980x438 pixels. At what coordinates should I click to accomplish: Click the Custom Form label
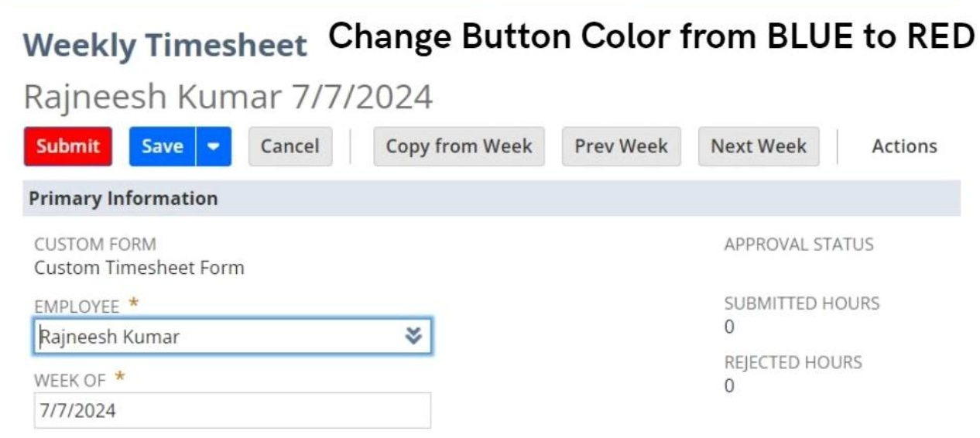pyautogui.click(x=95, y=245)
